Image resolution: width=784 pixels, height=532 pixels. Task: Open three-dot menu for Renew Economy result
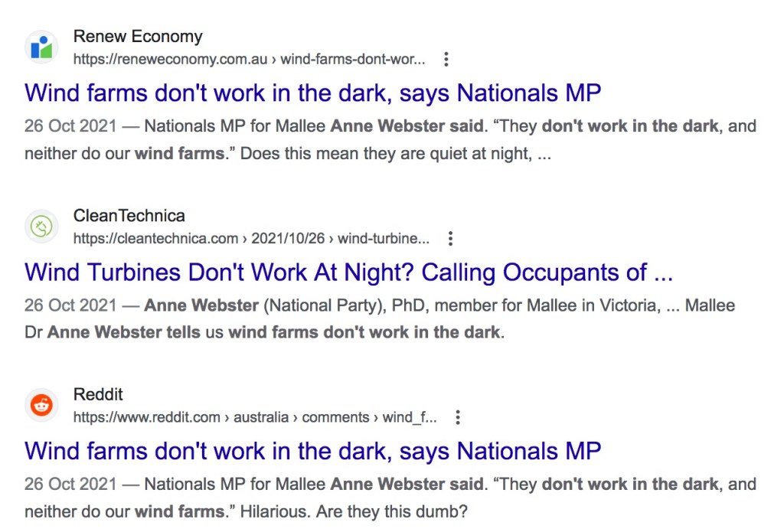[447, 60]
